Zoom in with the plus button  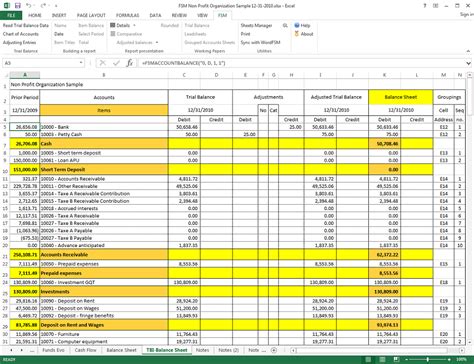(449, 360)
